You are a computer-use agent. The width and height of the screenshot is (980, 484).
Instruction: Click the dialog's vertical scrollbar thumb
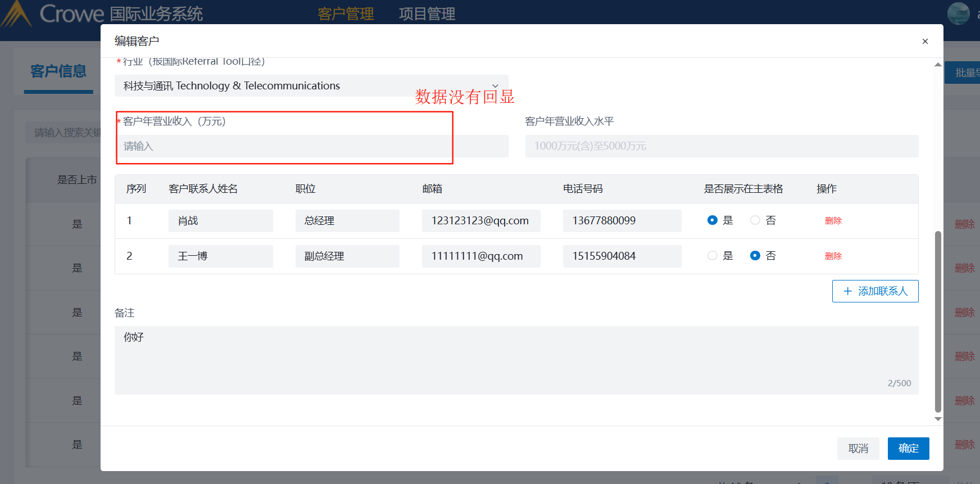tap(938, 322)
